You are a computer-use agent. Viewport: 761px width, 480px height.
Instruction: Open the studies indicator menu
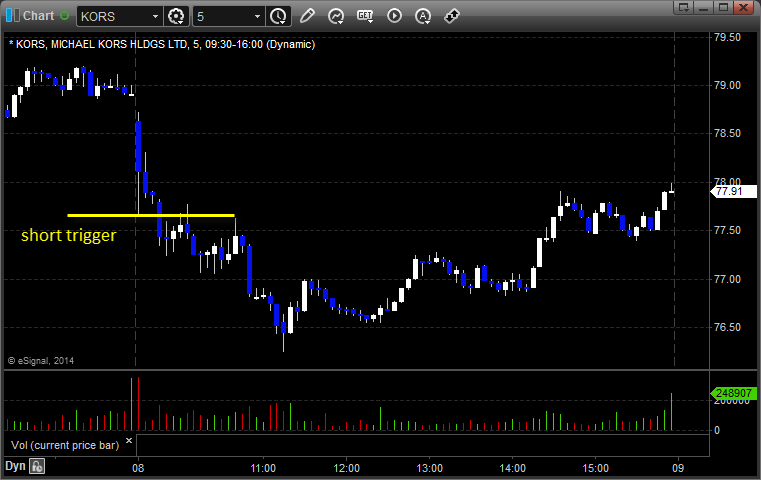pos(336,16)
